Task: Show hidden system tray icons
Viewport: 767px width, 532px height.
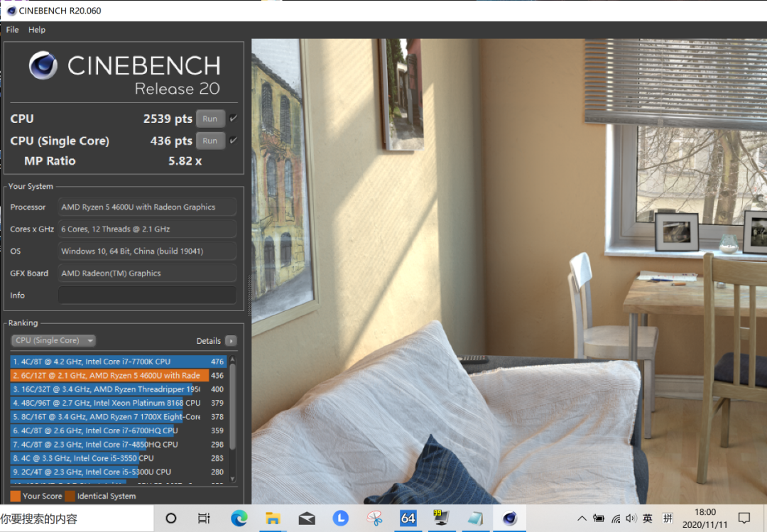Action: point(582,518)
